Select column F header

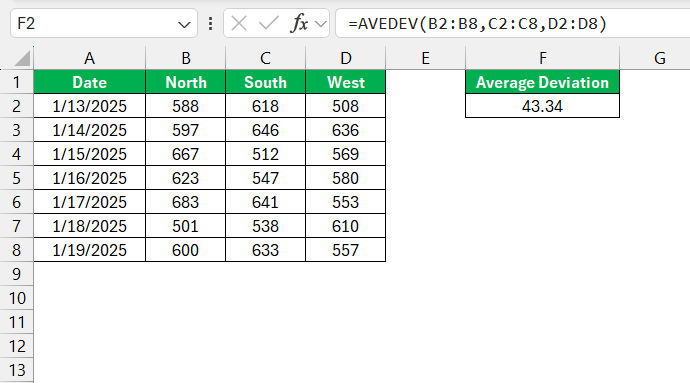pos(543,58)
